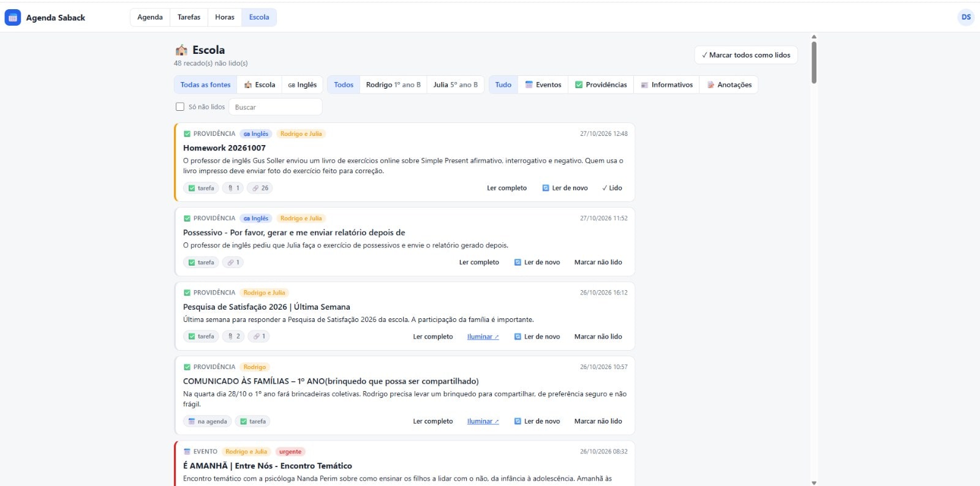This screenshot has width=980, height=486.
Task: Filter by Rodrigo 1º ano B
Action: (x=393, y=84)
